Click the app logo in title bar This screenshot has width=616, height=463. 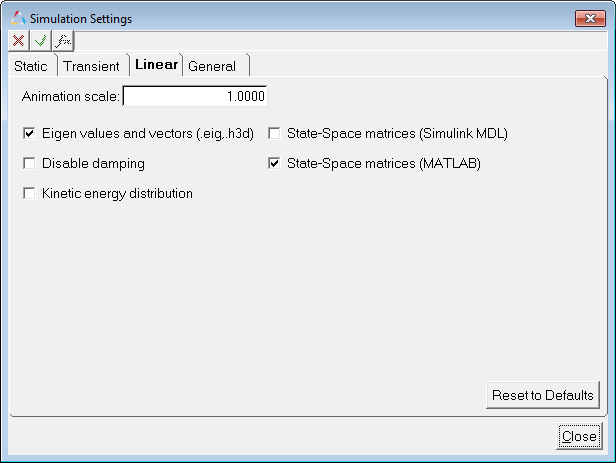tap(17, 19)
